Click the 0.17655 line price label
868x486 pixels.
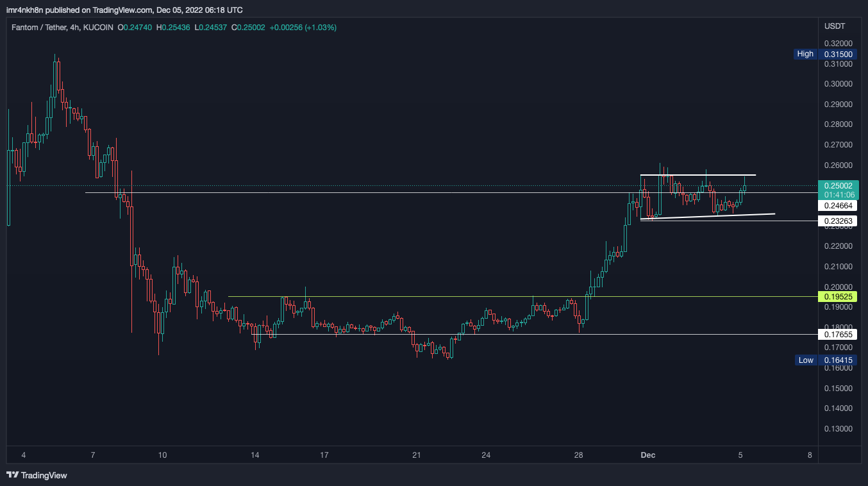tap(838, 335)
